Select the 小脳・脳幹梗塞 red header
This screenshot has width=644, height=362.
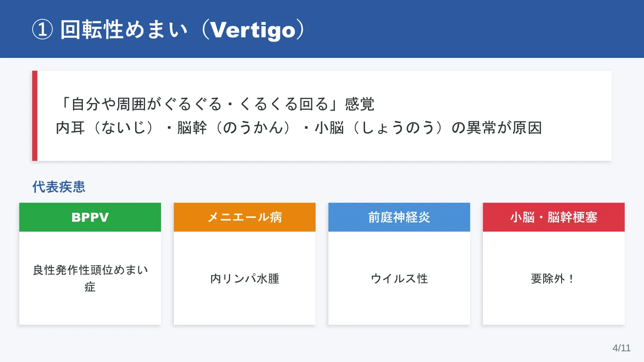click(554, 217)
